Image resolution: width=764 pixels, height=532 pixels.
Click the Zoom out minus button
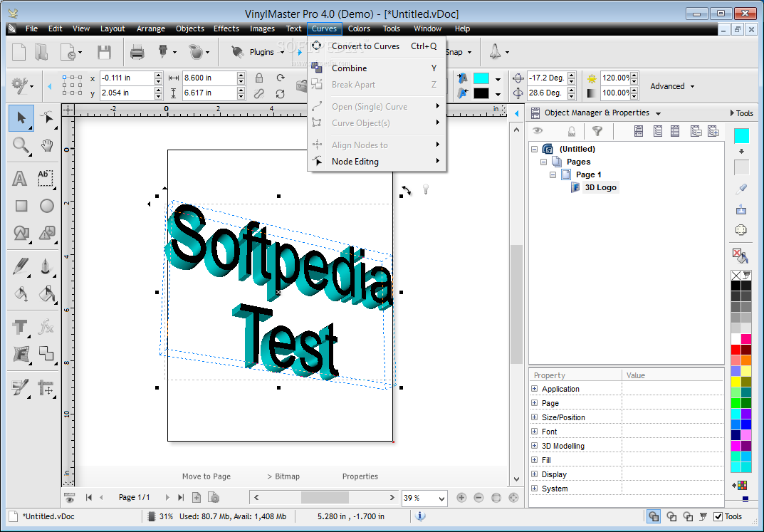coord(478,497)
